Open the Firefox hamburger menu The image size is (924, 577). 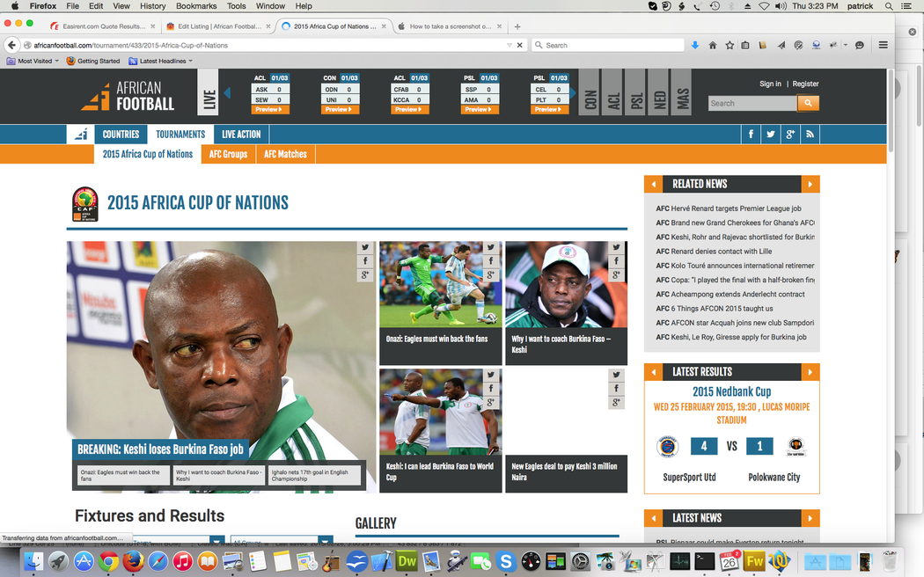(x=883, y=45)
